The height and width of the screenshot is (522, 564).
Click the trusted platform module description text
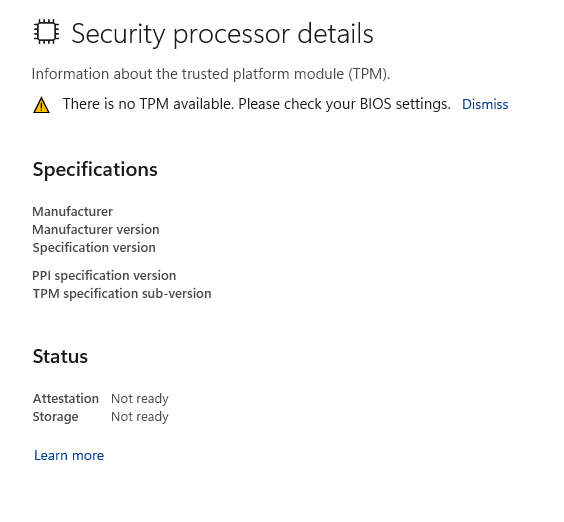(x=211, y=74)
